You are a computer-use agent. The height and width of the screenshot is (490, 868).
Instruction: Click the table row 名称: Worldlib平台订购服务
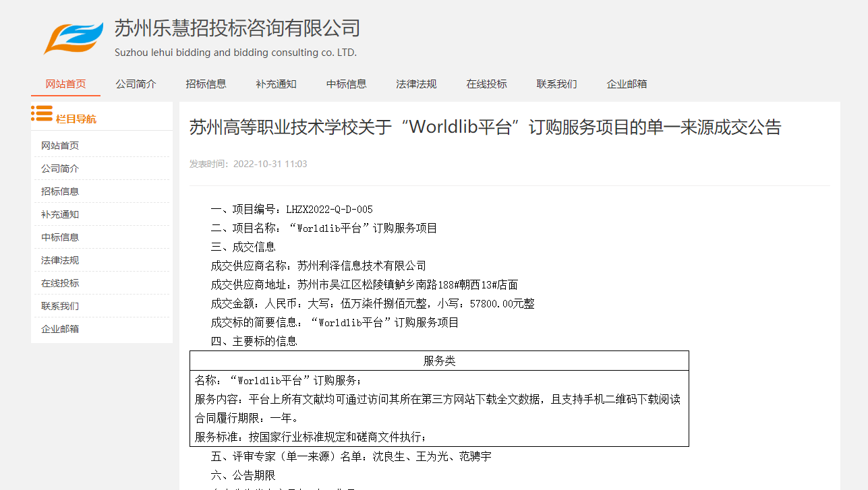(x=279, y=381)
